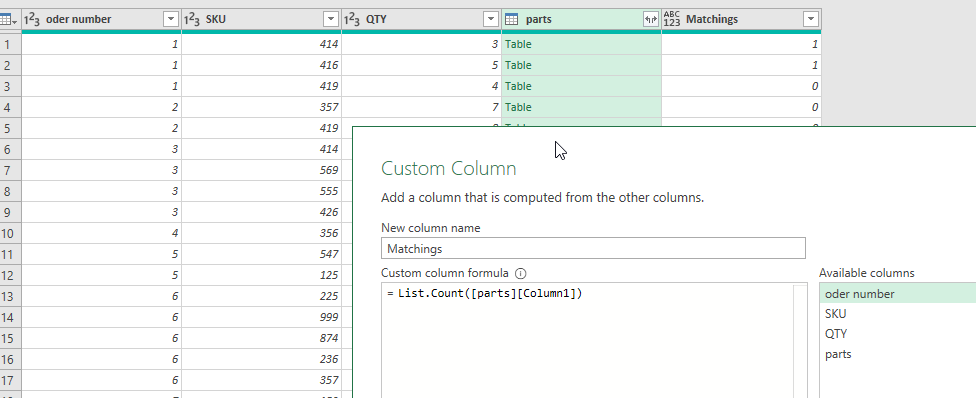Image resolution: width=976 pixels, height=398 pixels.
Task: Click the Matchings column ABC123 type icon
Action: [x=672, y=19]
